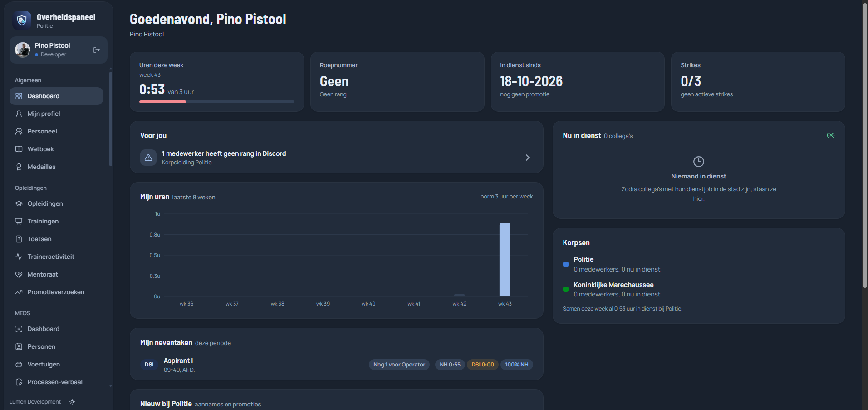Click the weekly hours progress bar
Screen dimensions: 868x410
[217, 102]
